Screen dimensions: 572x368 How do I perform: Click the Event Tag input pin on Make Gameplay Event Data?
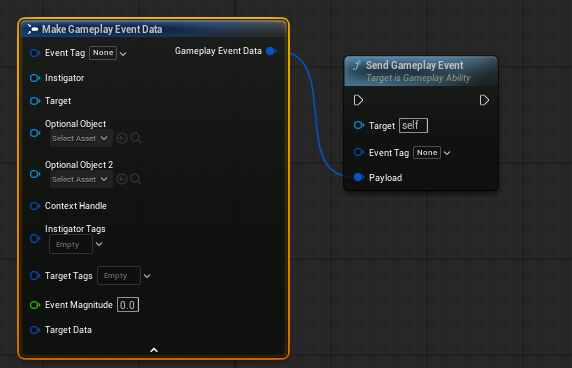pyautogui.click(x=35, y=53)
